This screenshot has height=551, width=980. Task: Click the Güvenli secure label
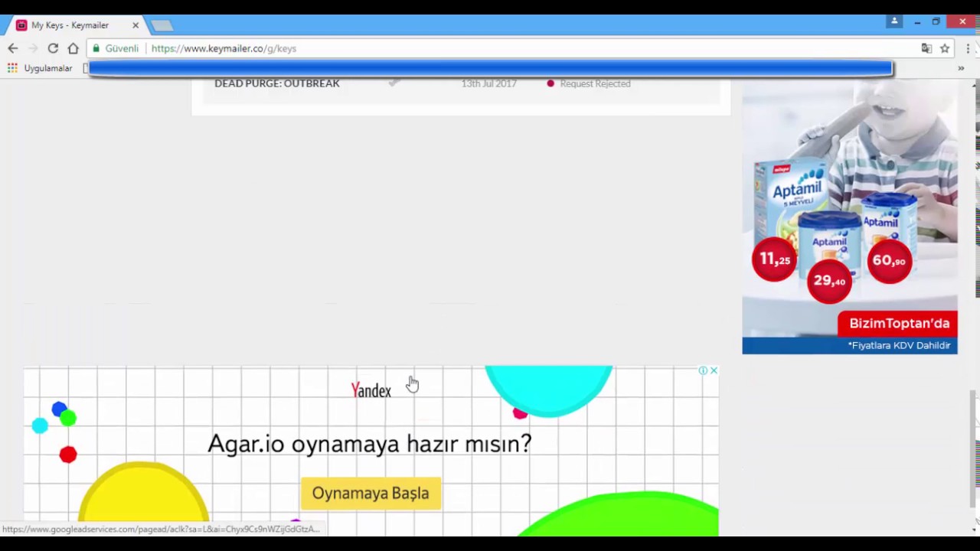tap(122, 48)
